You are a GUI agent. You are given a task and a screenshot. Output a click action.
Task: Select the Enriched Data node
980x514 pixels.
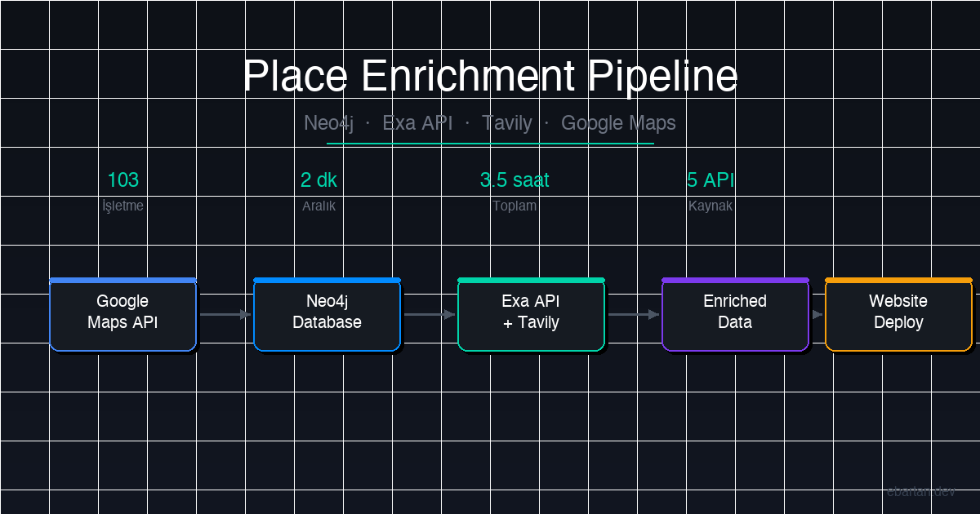tap(734, 314)
